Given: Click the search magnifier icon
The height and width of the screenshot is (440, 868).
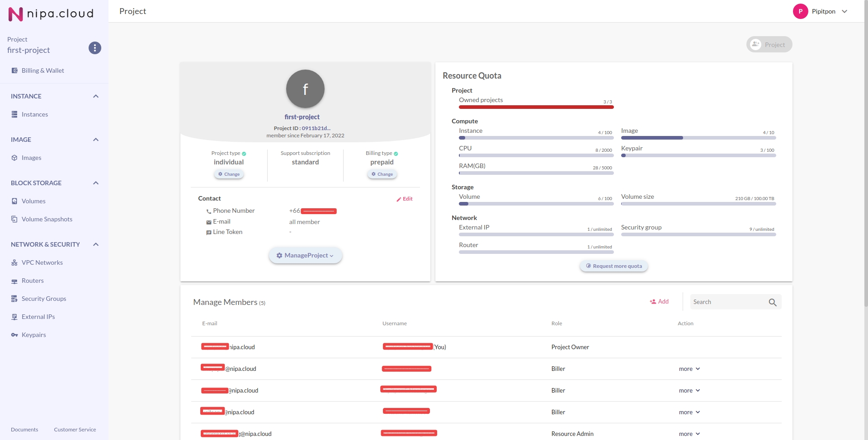Looking at the screenshot, I should (772, 302).
